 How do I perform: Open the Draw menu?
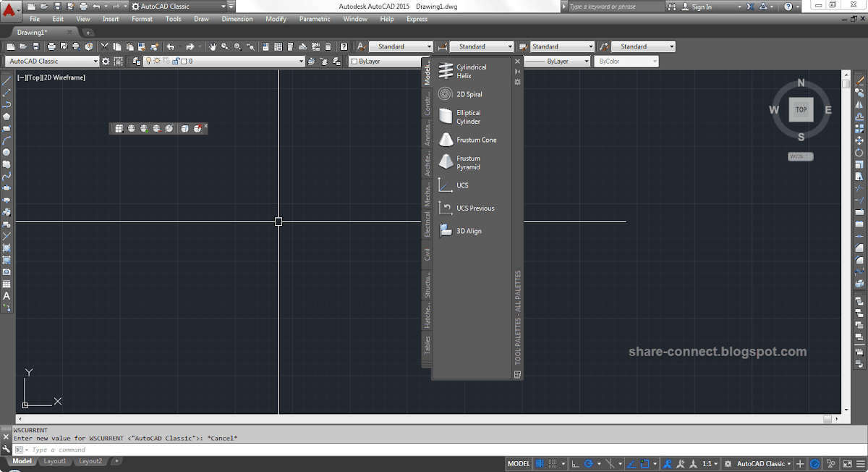200,19
